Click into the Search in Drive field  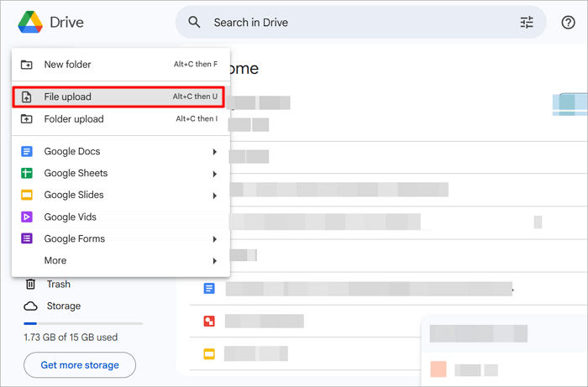click(360, 22)
